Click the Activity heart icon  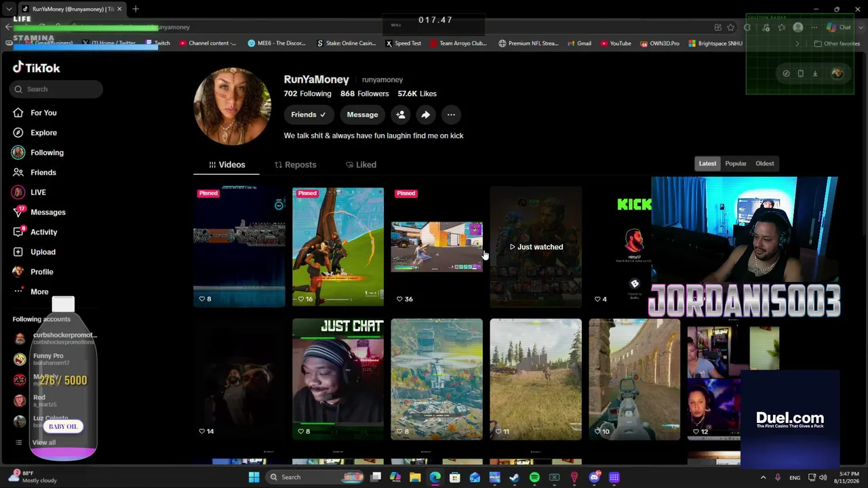coord(18,232)
